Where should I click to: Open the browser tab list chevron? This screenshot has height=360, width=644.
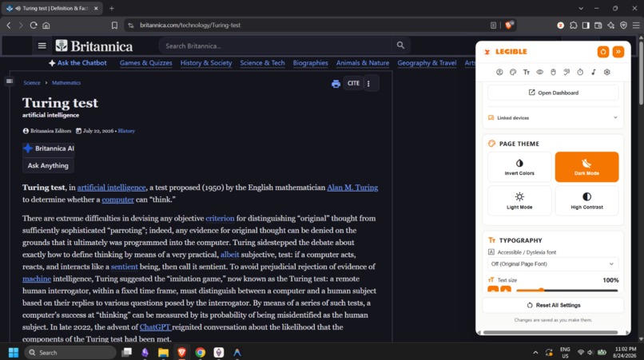581,8
